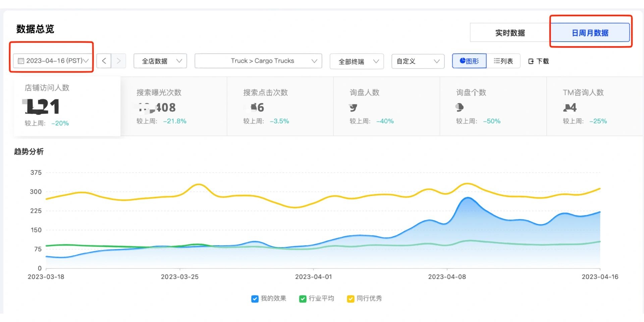Screen dimensions: 644x322
Task: Click the 2023-04-16 x-axis label
Action: coord(600,277)
